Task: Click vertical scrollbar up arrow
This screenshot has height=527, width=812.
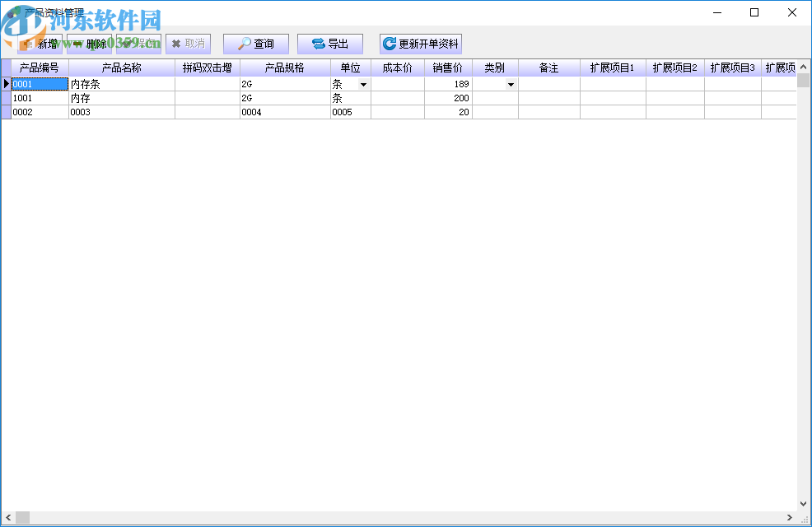Action: pos(803,67)
